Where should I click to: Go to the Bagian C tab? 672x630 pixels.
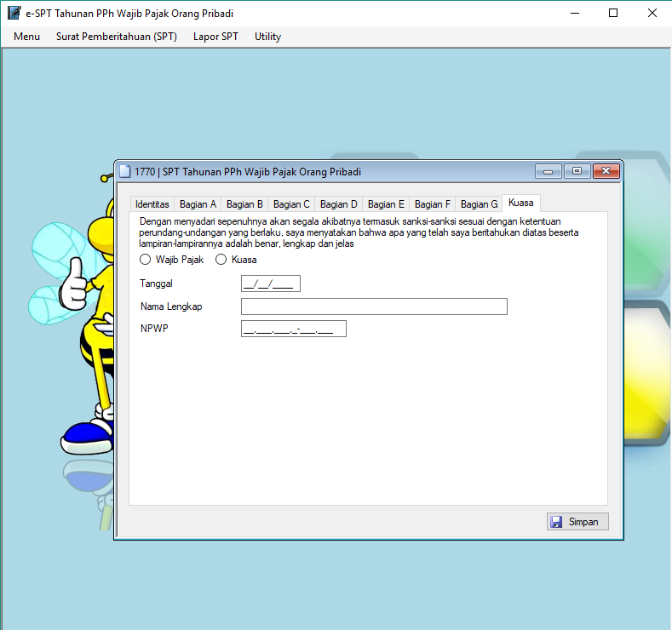291,204
